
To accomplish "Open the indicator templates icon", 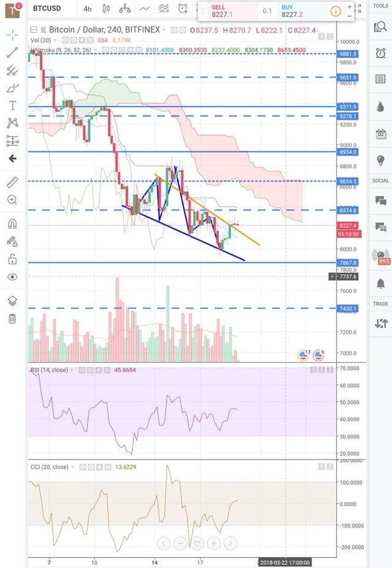I will pyautogui.click(x=164, y=9).
